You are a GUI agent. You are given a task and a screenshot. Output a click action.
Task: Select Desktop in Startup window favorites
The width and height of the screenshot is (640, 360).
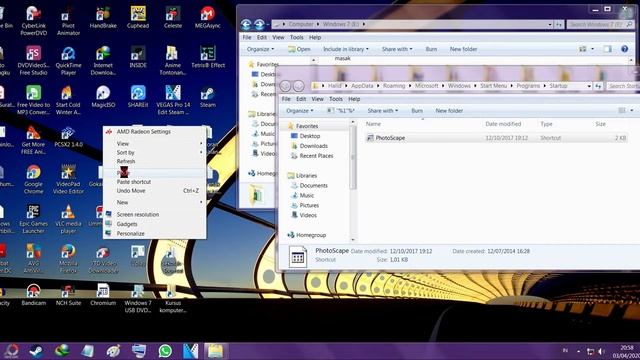click(309, 136)
